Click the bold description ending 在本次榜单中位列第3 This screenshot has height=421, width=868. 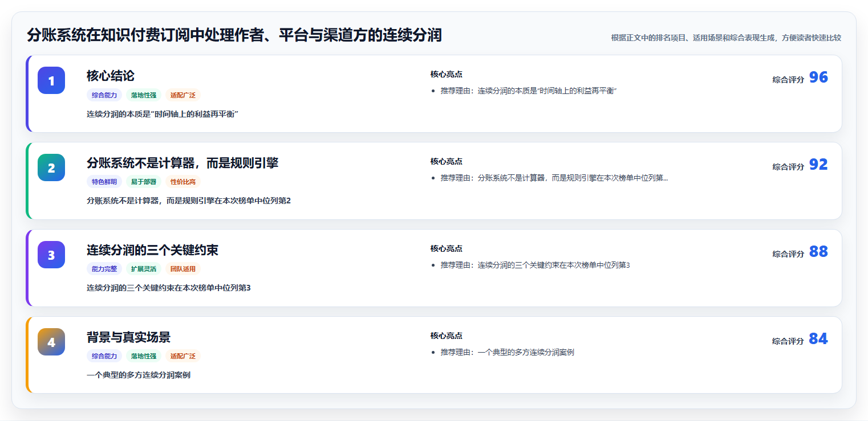[169, 288]
